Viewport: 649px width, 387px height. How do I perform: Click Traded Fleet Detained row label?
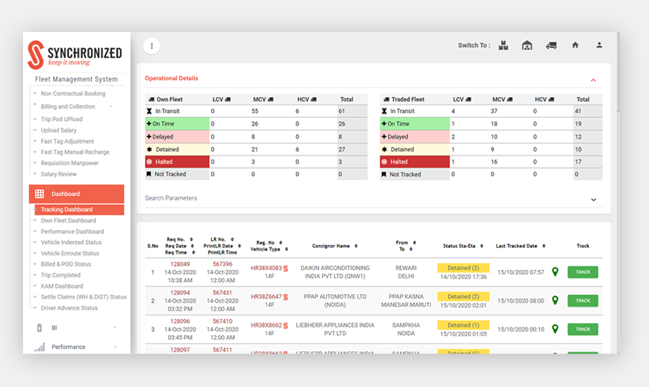click(415, 149)
